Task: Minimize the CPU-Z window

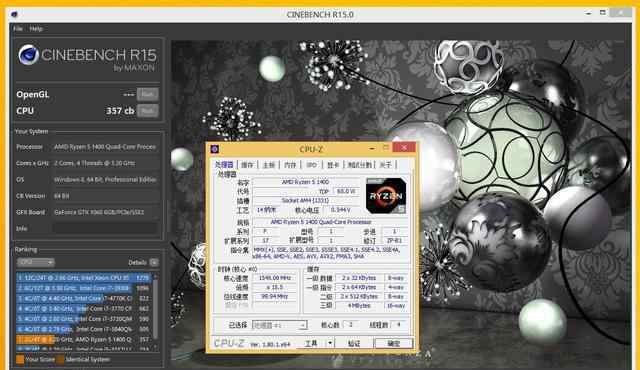Action: (x=371, y=148)
